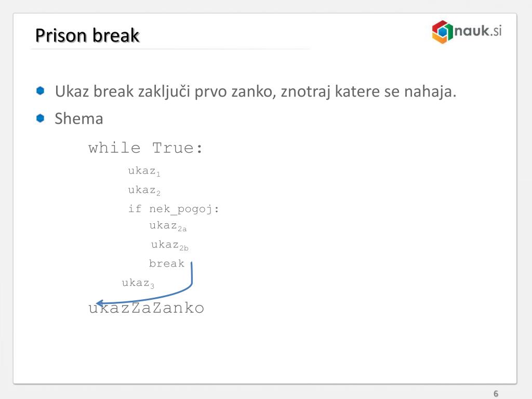Click the blue arrow's vertical line near break
532x399 pixels.
click(x=192, y=272)
